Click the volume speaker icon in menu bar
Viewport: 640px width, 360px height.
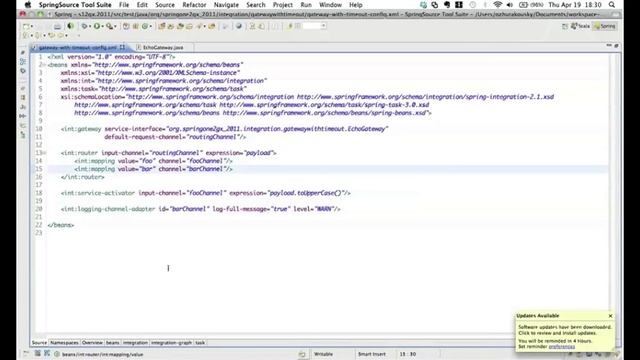510,5
